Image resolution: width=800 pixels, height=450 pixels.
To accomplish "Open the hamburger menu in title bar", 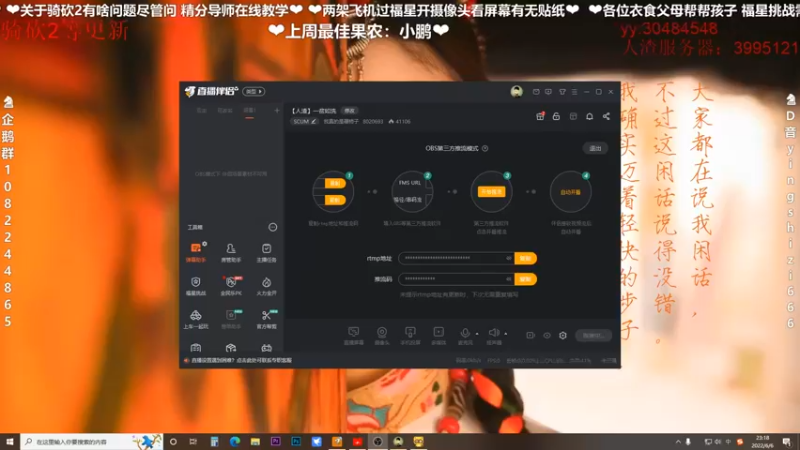I will pyautogui.click(x=574, y=92).
